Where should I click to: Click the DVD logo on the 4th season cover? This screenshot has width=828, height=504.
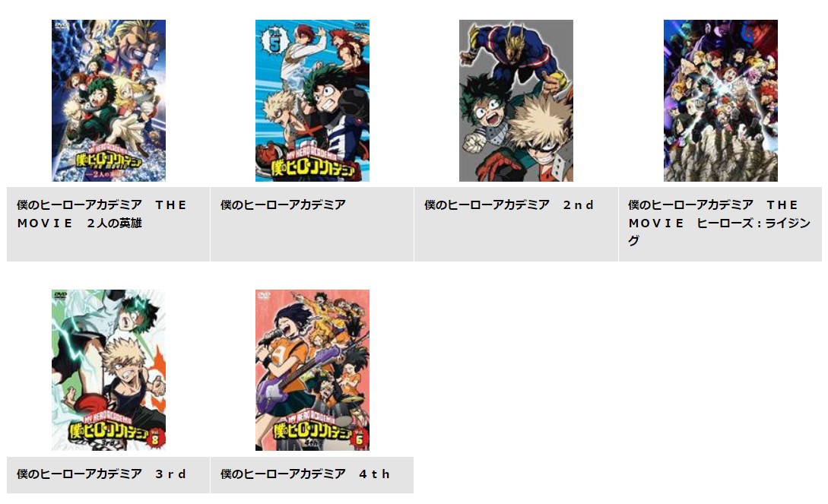pos(264,294)
